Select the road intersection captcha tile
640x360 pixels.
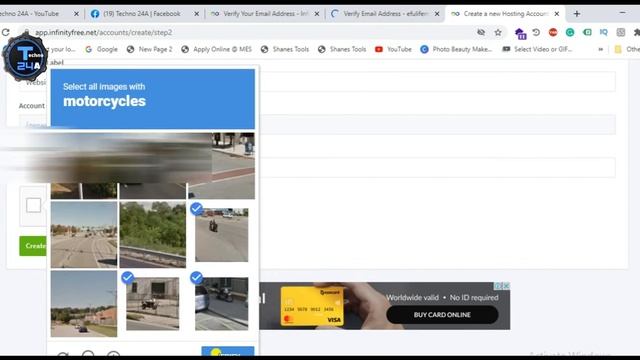(84, 235)
